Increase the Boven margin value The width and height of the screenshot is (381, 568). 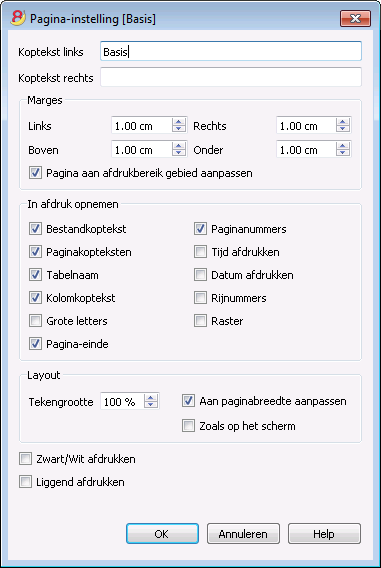tap(179, 146)
